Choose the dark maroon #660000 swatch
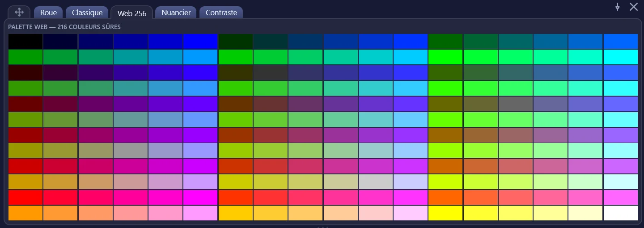 tap(25, 104)
